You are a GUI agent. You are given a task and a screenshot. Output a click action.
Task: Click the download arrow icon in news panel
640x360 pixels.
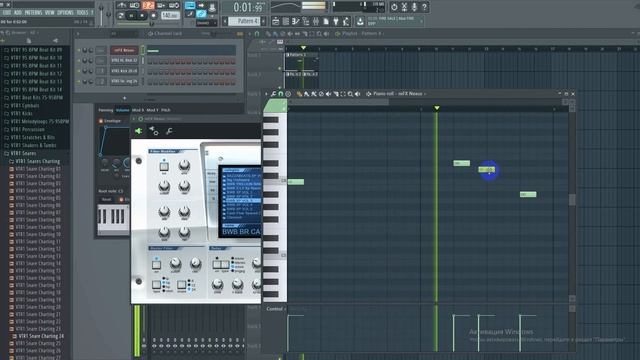pyautogui.click(x=360, y=21)
